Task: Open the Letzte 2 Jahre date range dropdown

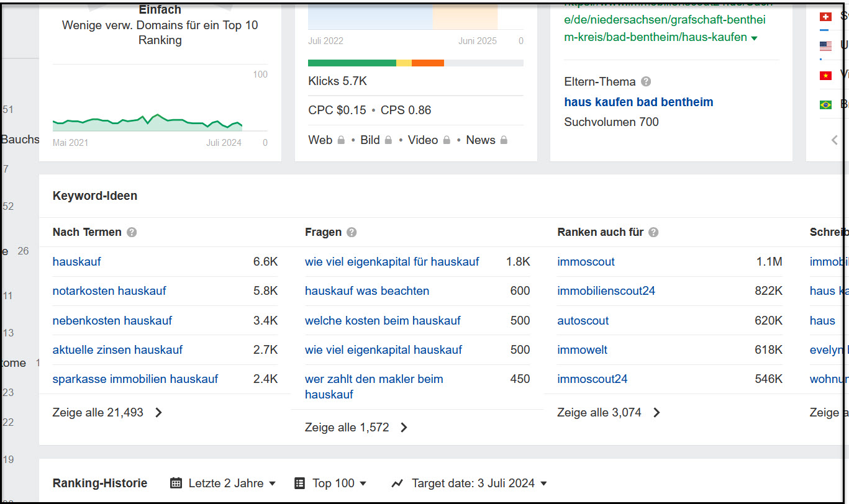Action: [x=223, y=483]
